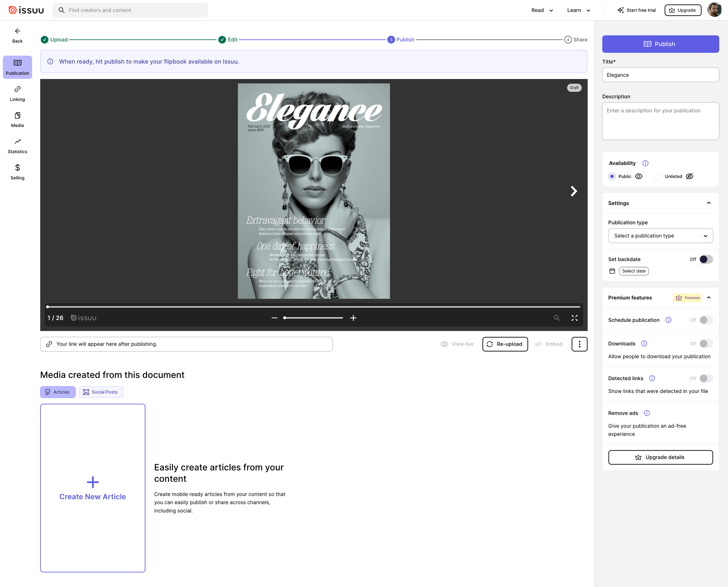
Task: Switch to the Social Posts tab
Action: click(x=101, y=392)
